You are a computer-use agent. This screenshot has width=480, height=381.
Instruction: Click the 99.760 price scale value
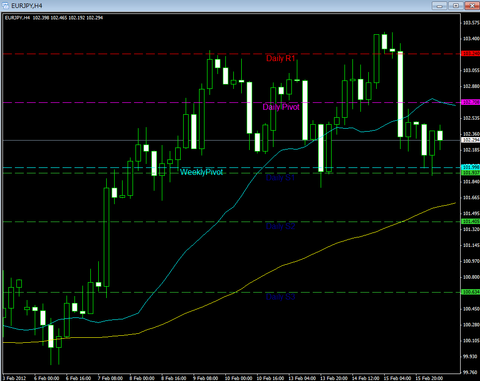471,373
